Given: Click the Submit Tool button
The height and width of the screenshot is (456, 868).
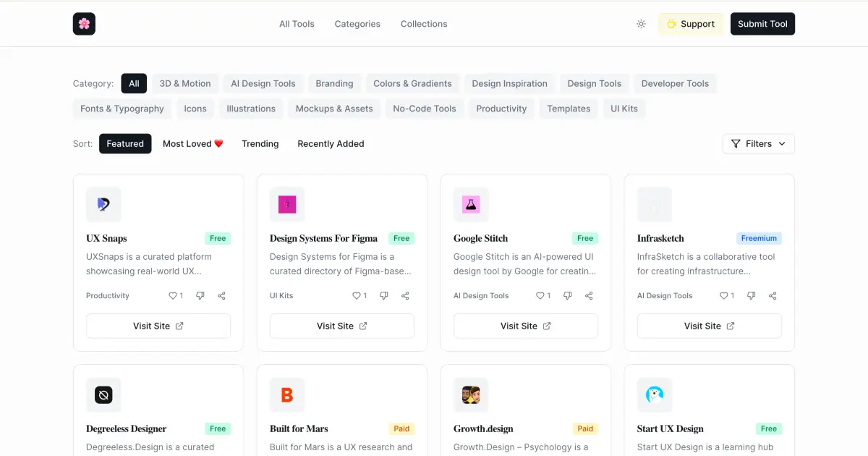Looking at the screenshot, I should 762,24.
